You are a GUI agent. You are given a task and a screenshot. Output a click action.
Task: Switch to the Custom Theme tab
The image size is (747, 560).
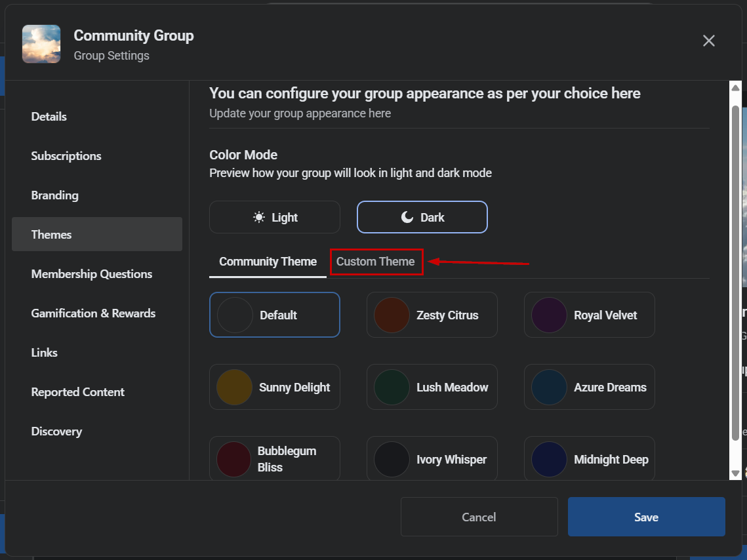pos(375,262)
